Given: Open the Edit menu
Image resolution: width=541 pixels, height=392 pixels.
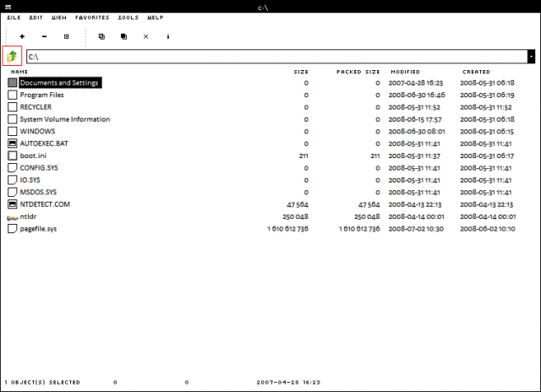Looking at the screenshot, I should pyautogui.click(x=36, y=18).
